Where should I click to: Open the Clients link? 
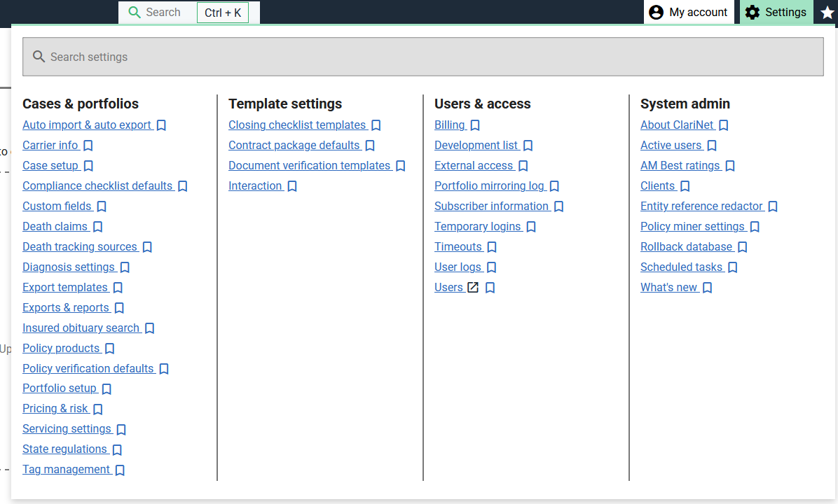pyautogui.click(x=658, y=185)
